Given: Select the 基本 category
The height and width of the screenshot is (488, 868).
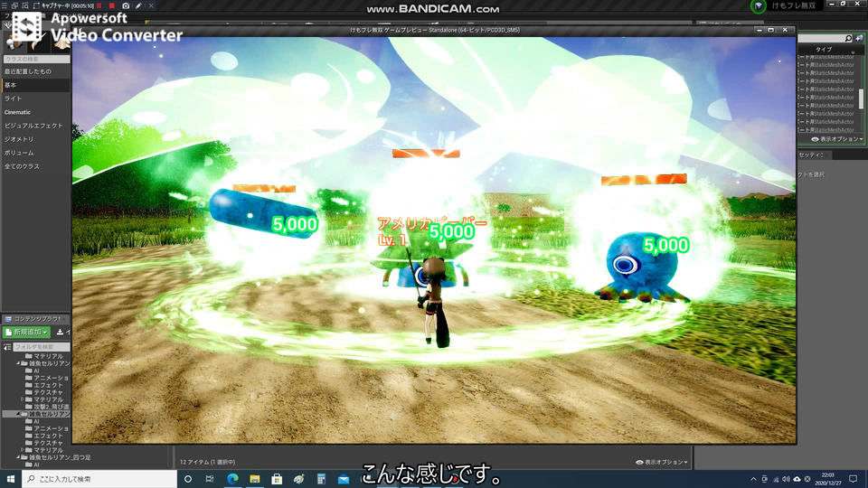Looking at the screenshot, I should pyautogui.click(x=35, y=85).
